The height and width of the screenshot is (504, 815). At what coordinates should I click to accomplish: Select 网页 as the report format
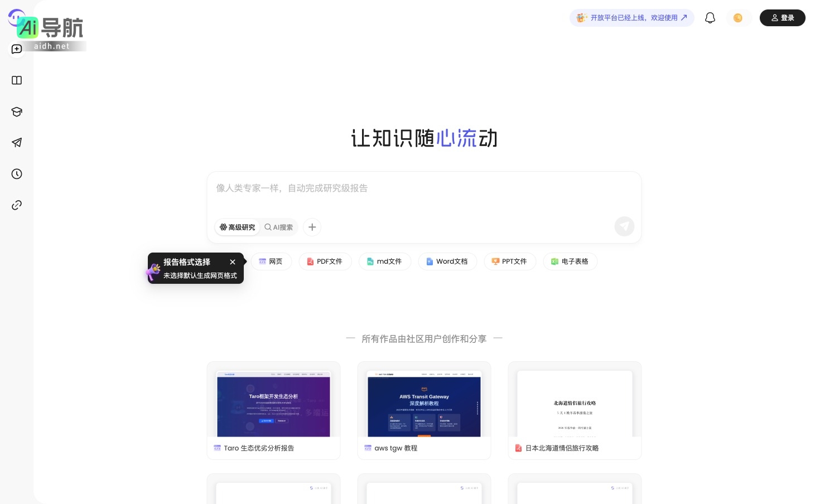271,261
